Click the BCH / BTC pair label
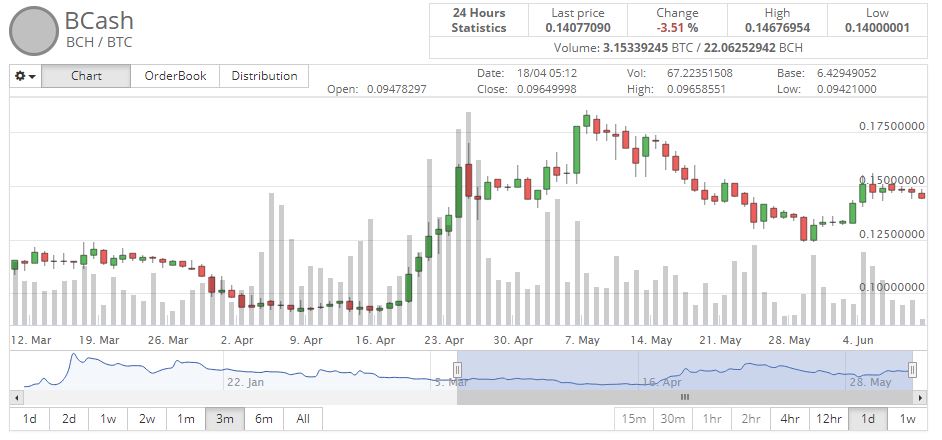The image size is (942, 440). (98, 42)
